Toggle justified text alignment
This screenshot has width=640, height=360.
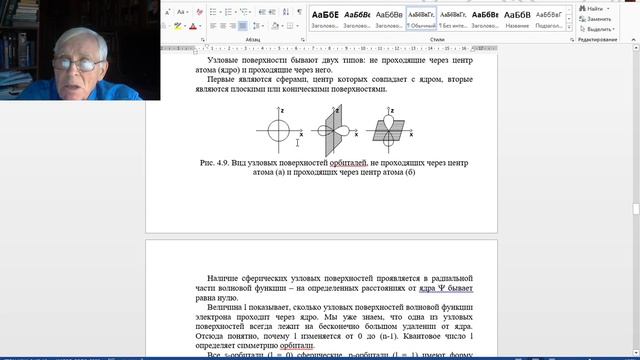pyautogui.click(x=242, y=26)
